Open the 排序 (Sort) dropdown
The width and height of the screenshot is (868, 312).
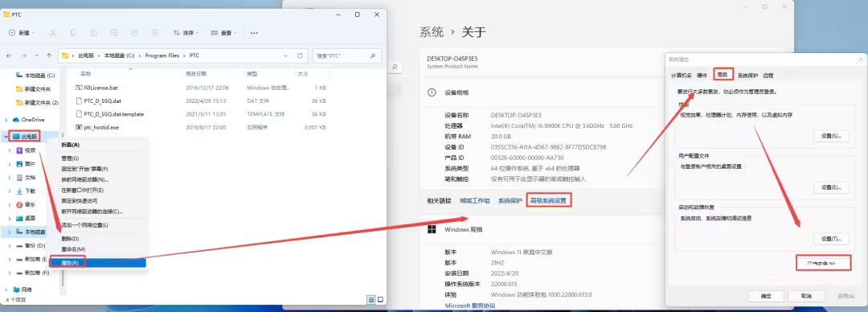point(186,33)
